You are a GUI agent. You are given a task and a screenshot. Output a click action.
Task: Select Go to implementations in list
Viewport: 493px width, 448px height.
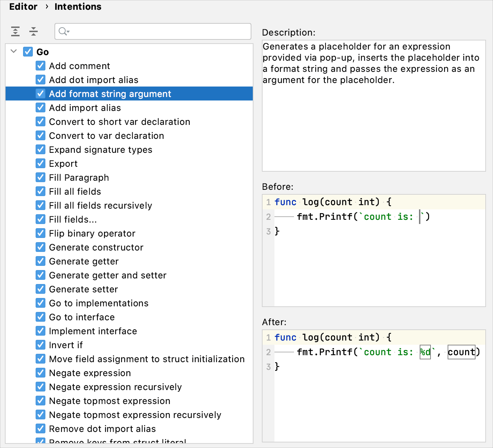coord(98,303)
